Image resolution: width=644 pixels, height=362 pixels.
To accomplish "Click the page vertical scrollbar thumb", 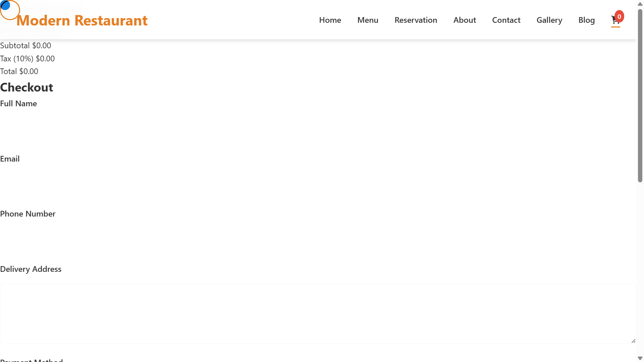I will click(x=640, y=96).
